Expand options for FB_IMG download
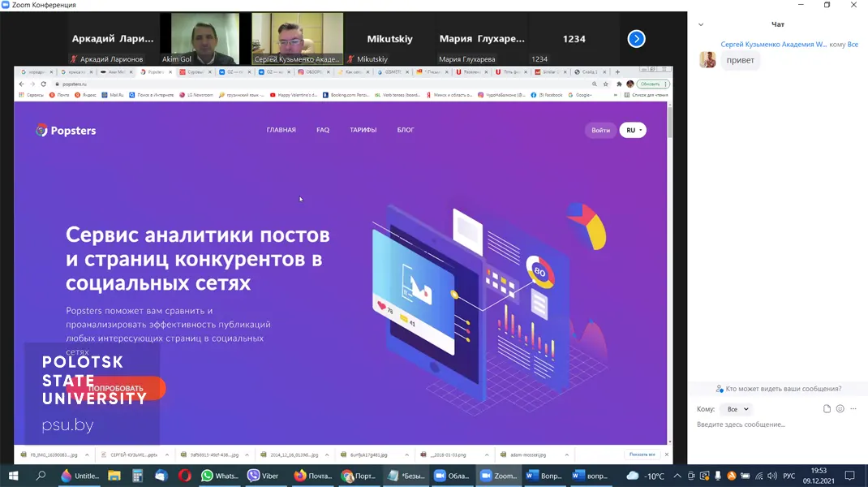868x487 pixels. [87, 455]
